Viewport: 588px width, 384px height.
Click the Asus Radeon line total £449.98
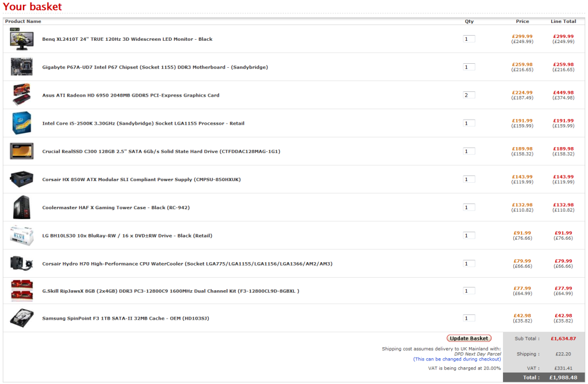tap(563, 93)
